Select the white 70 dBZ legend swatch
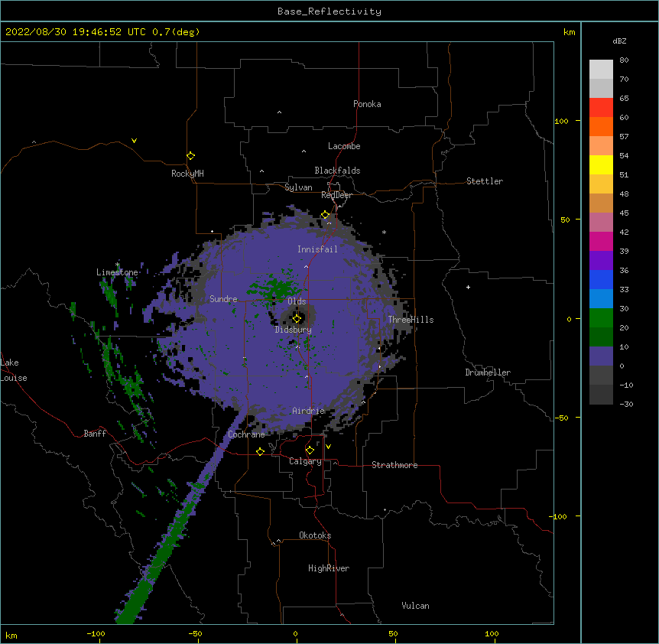This screenshot has height=644, width=659. click(x=601, y=69)
